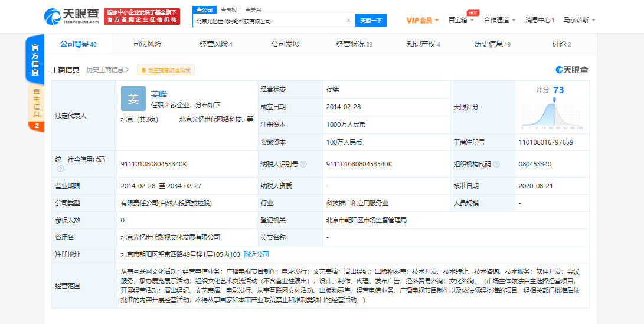Click the 公司类型 value 有限责任公司
This screenshot has height=324, width=644.
166,203
